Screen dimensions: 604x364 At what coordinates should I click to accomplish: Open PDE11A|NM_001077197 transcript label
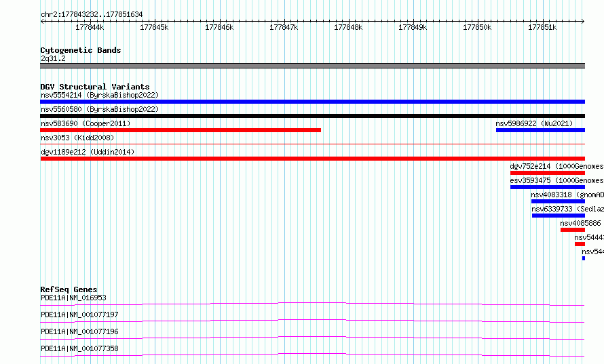tap(79, 315)
